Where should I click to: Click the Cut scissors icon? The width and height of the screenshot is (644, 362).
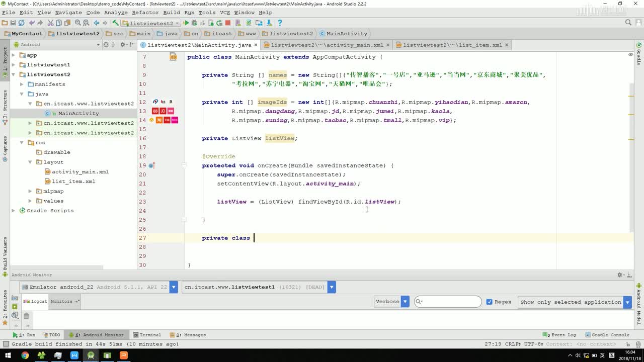51,23
